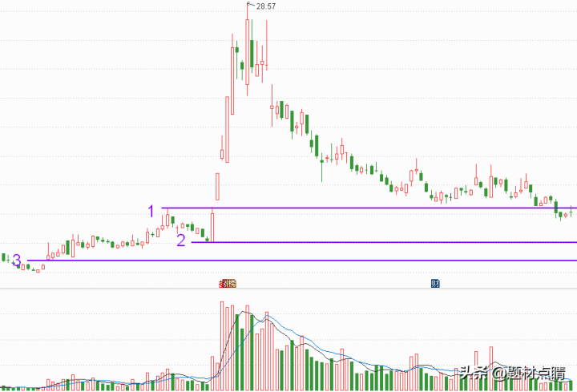Click the 头条@题材点睛 watermark text
Viewport: 577px width, 392px height.
pos(512,373)
